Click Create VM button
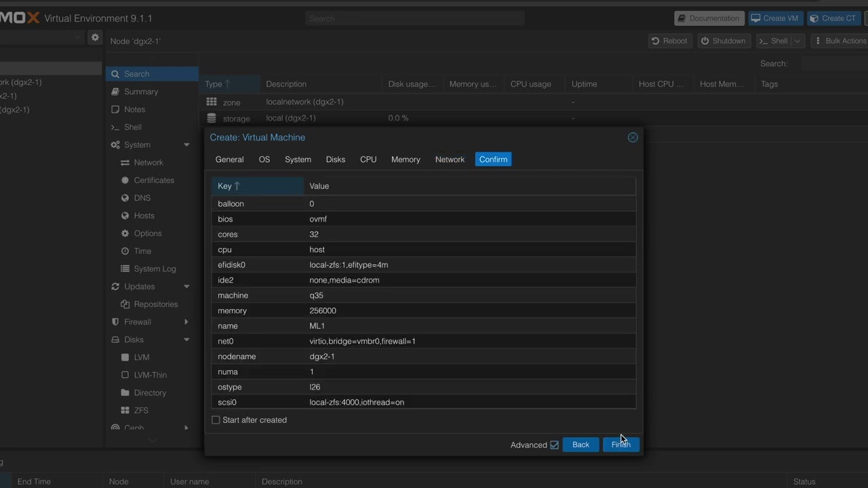Screen dimensions: 868x488 775,18
